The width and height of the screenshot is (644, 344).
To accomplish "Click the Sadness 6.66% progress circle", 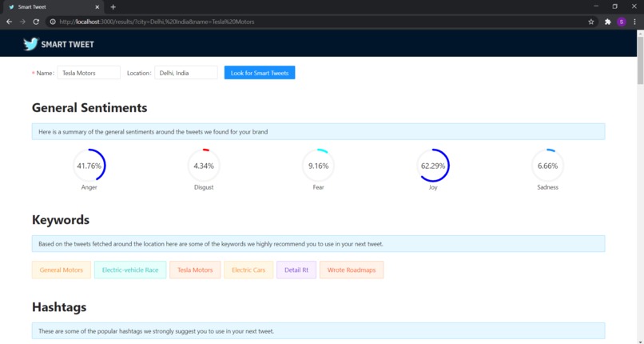I will (547, 166).
